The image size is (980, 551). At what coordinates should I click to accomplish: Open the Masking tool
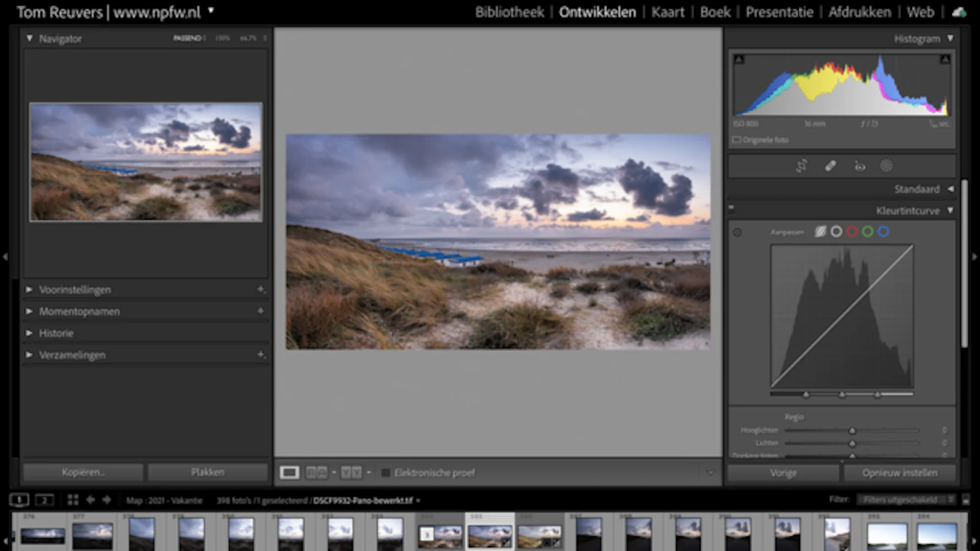point(886,166)
